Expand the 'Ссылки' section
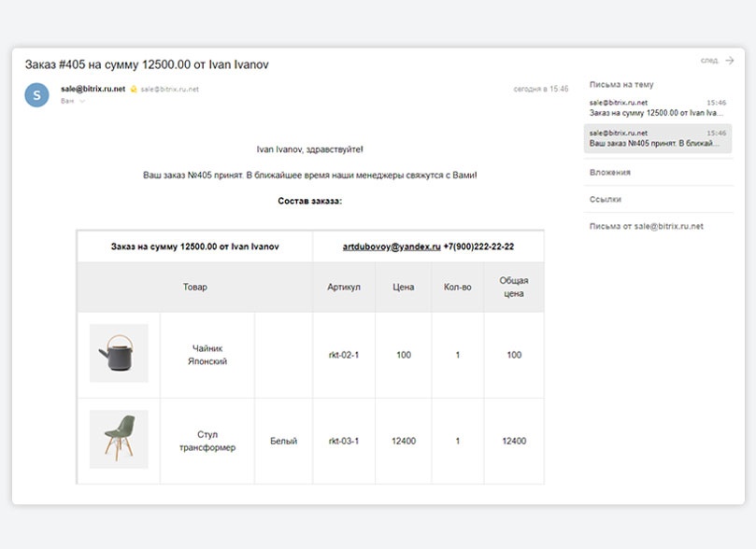Viewport: 756px width, 549px height. [x=606, y=200]
